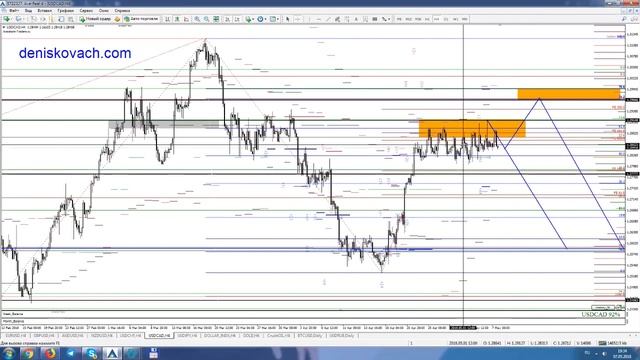640x360 pixels.
Task: Open Google Chrome from the taskbar
Action: click(28, 353)
